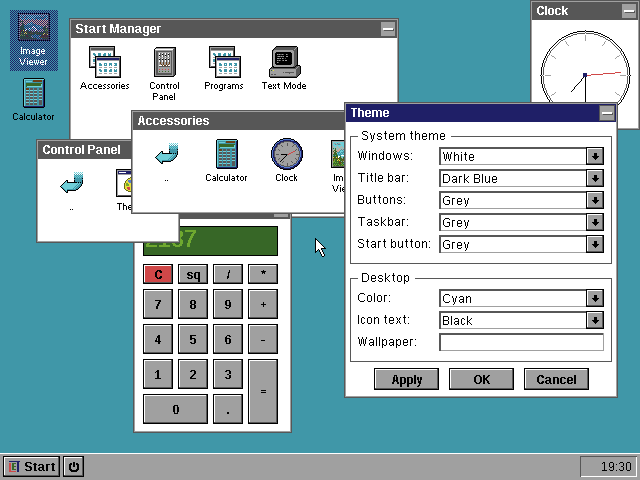Expand the Windows color dropdown
Screen dimensions: 640x480
click(x=595, y=156)
